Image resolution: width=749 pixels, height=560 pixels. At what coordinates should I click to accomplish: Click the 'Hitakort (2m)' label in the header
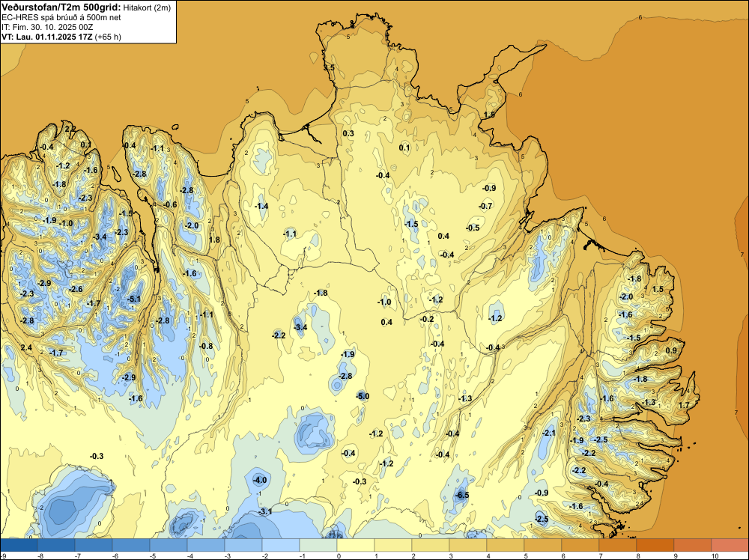pyautogui.click(x=147, y=7)
